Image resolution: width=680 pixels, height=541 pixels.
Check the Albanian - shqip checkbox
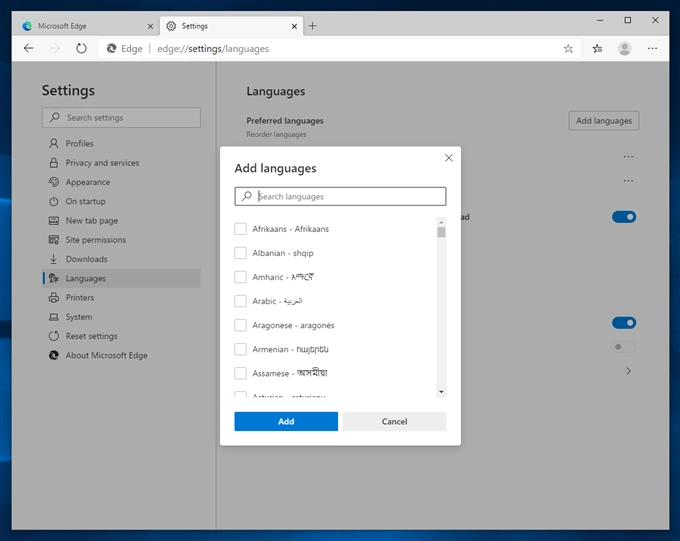[x=240, y=253]
